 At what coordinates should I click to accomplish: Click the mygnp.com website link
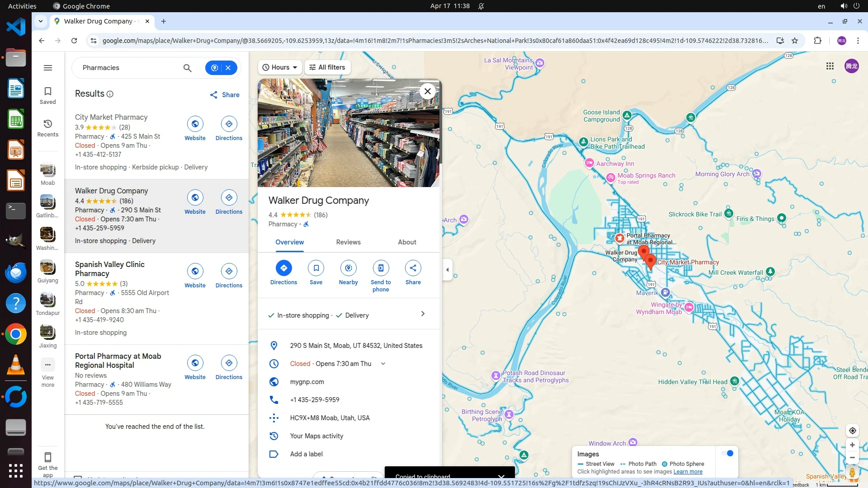click(x=307, y=382)
